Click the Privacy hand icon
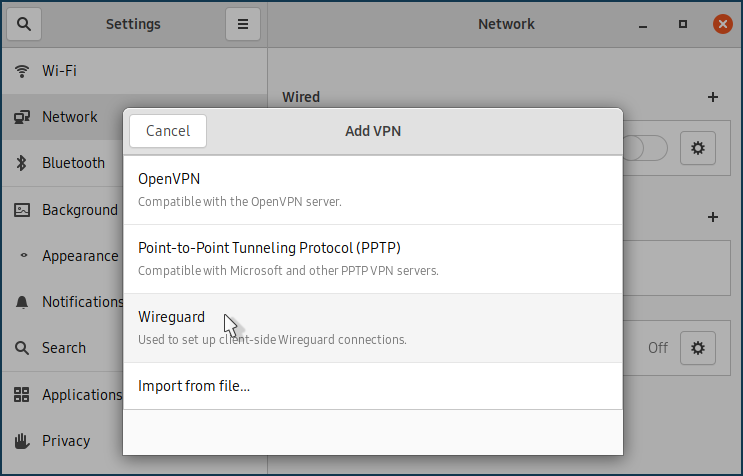Image resolution: width=743 pixels, height=476 pixels. click(21, 441)
